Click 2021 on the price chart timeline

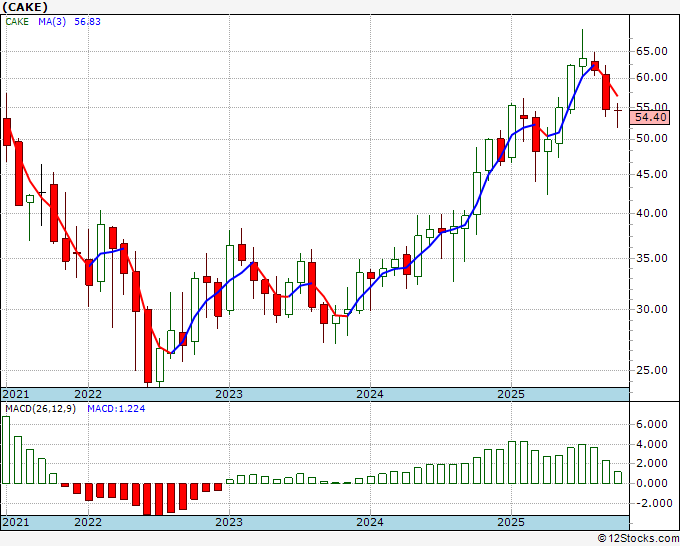coord(16,394)
